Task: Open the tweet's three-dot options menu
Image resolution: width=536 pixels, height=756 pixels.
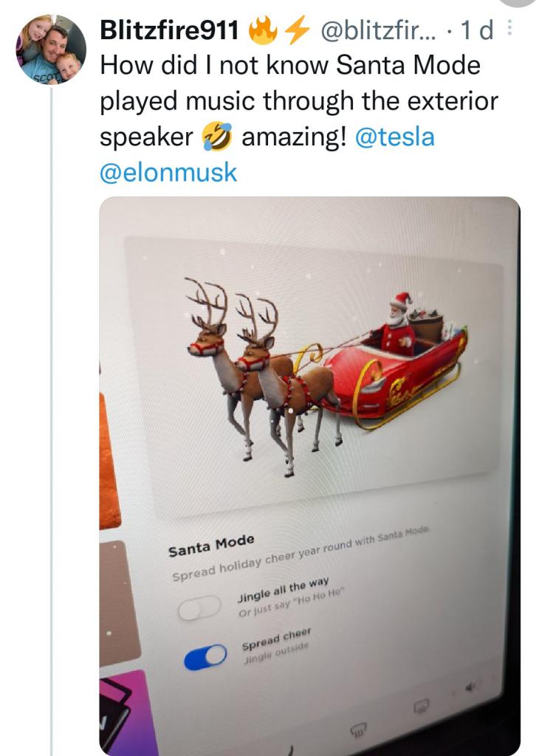Action: click(x=508, y=30)
